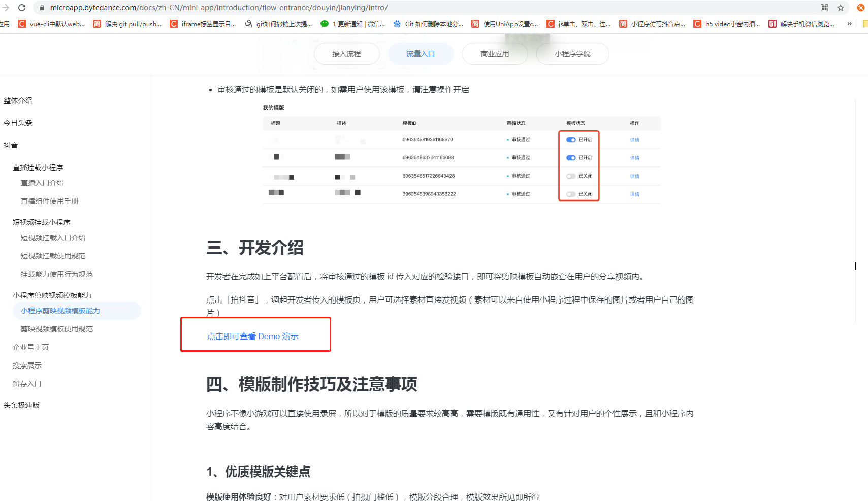Open the 'git如何撤销上次提' bookmark
This screenshot has width=868, height=501.
tap(278, 24)
